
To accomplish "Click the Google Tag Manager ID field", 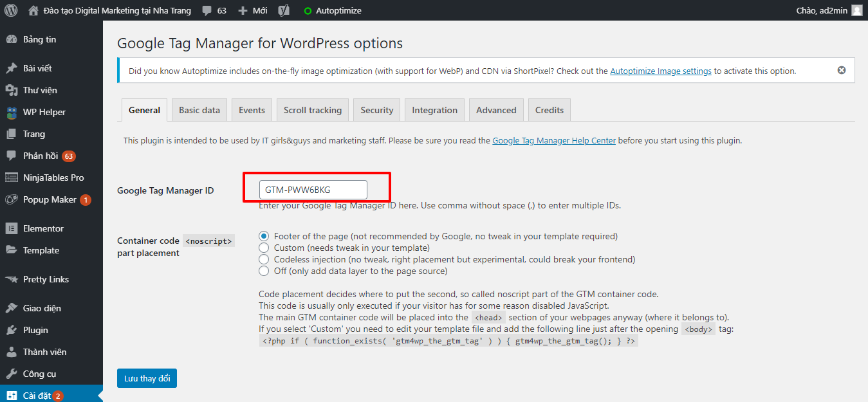I will tap(313, 190).
